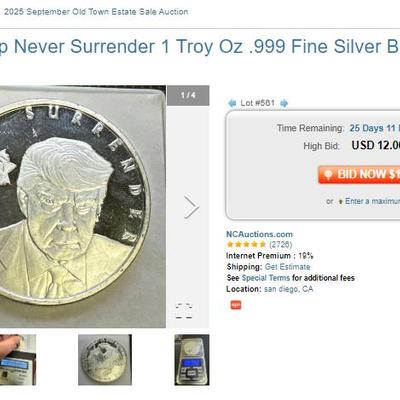Viewport: 400px width, 400px height.
Task: Open the September Old Town Estate Sale breadcrumb
Action: tap(96, 12)
